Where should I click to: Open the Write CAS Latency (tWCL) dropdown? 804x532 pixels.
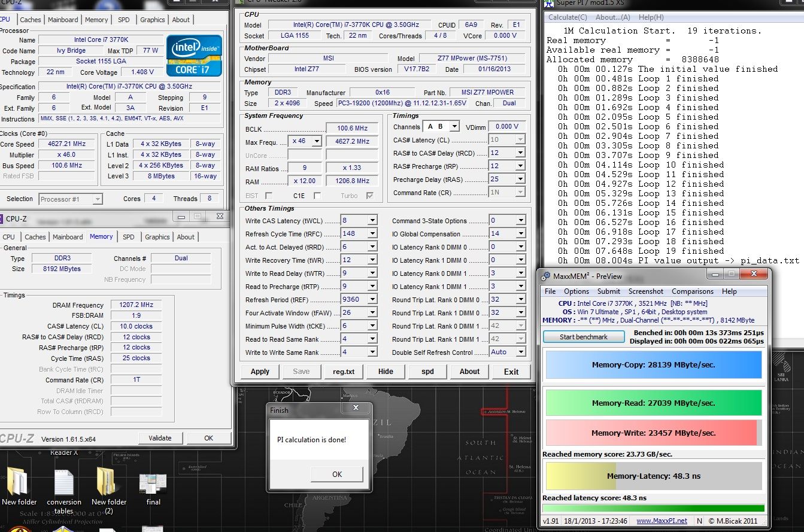372,220
